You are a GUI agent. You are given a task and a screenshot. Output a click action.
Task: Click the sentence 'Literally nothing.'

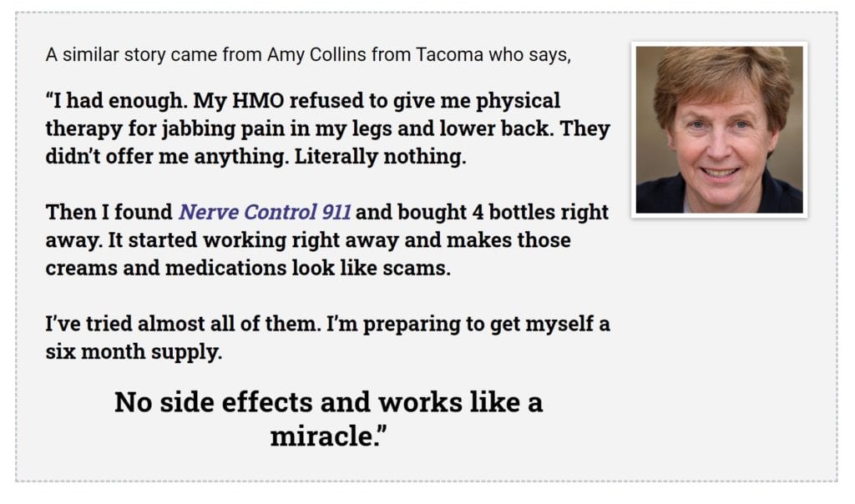click(380, 156)
